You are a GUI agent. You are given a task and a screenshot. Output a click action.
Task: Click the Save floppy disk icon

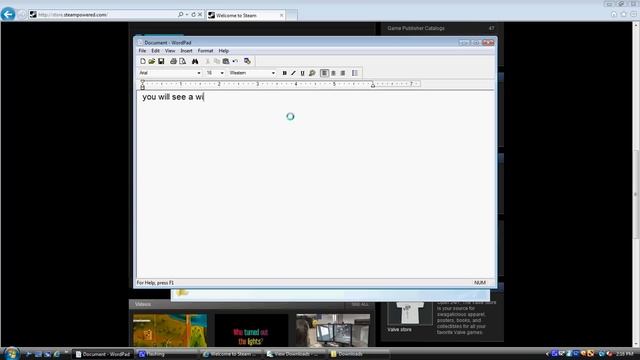pos(161,61)
